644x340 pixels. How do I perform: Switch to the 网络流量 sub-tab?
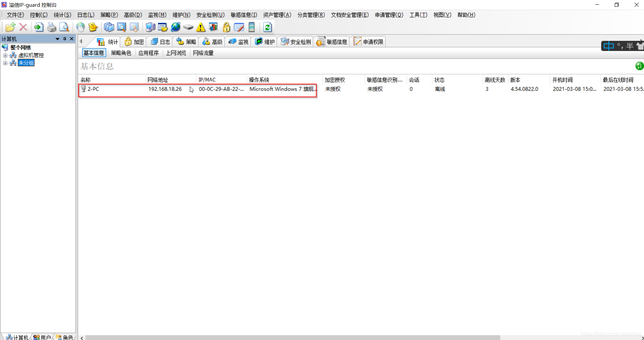tap(203, 53)
